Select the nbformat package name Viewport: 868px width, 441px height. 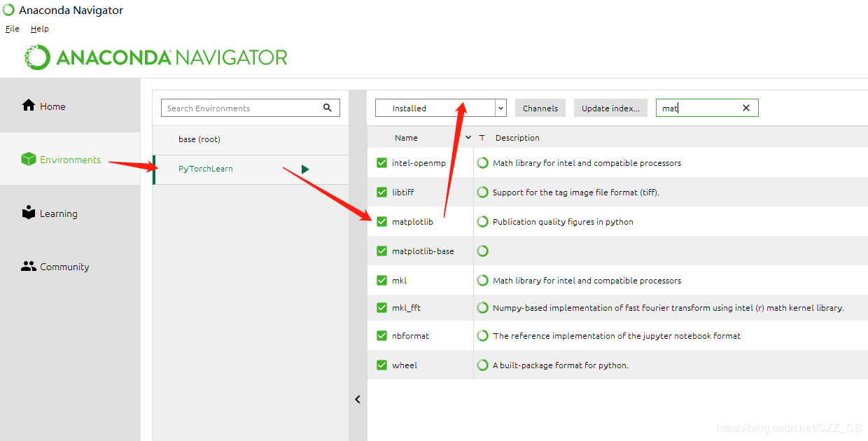410,336
